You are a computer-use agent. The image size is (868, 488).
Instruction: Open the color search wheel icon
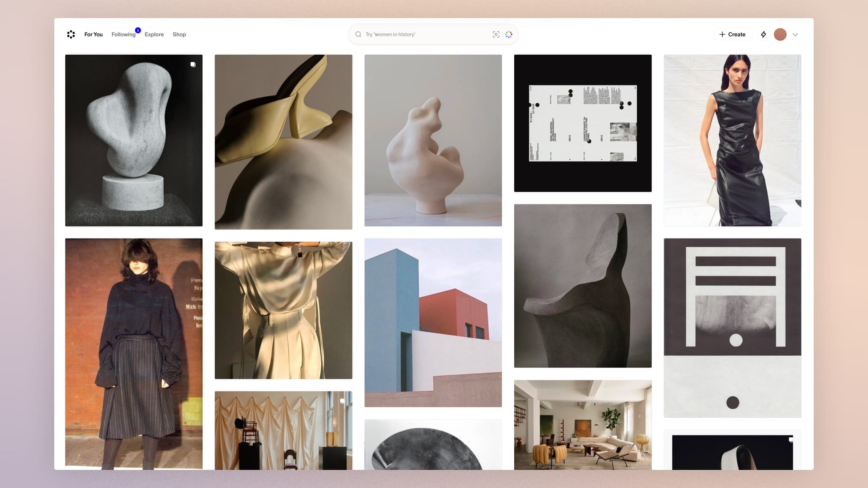click(509, 34)
